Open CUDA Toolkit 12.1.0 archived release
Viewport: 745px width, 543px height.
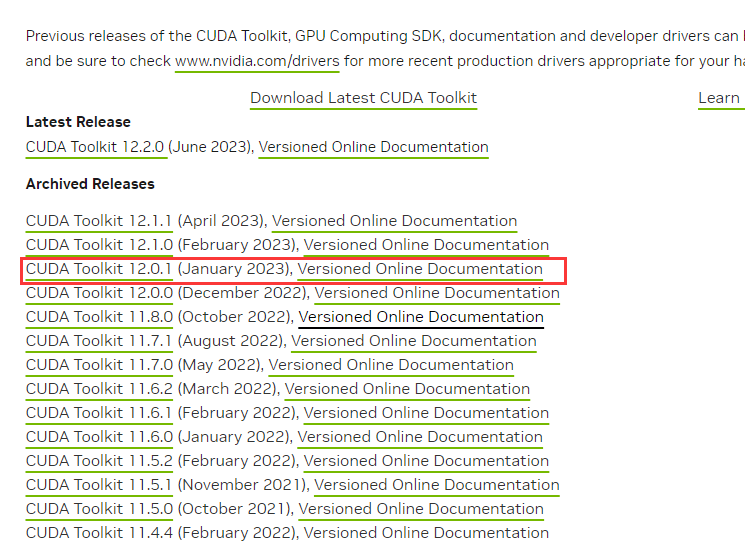coord(99,245)
